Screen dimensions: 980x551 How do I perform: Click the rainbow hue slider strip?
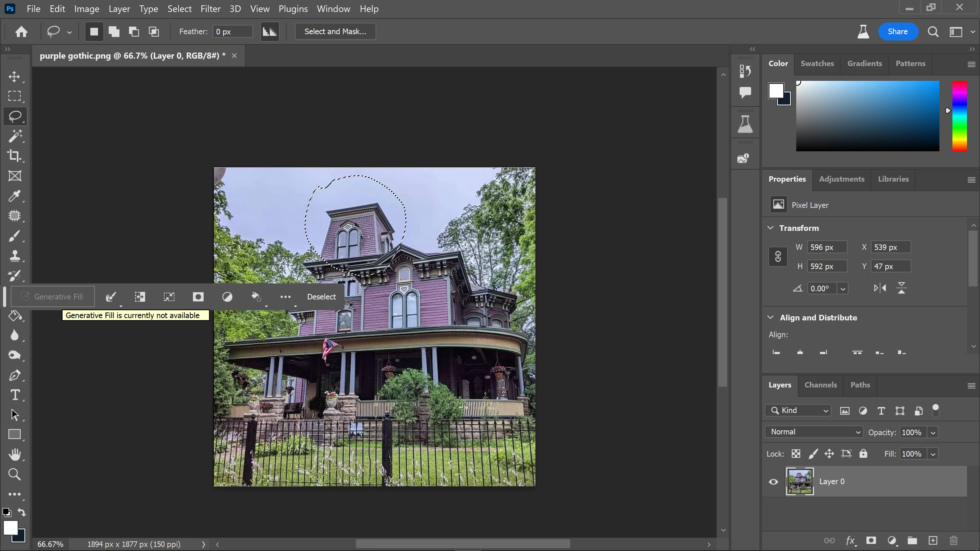959,116
